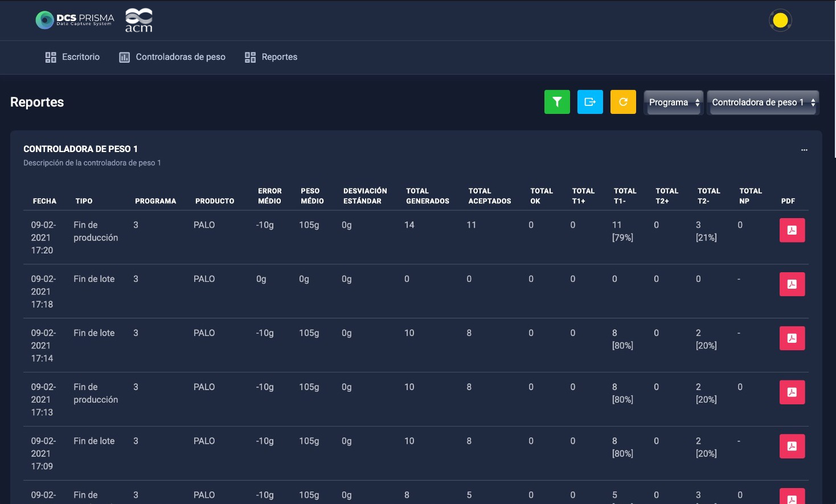Viewport: 836px width, 504px height.
Task: Click the CONTROLADORA DE PESO 1 card title
Action: [80, 149]
